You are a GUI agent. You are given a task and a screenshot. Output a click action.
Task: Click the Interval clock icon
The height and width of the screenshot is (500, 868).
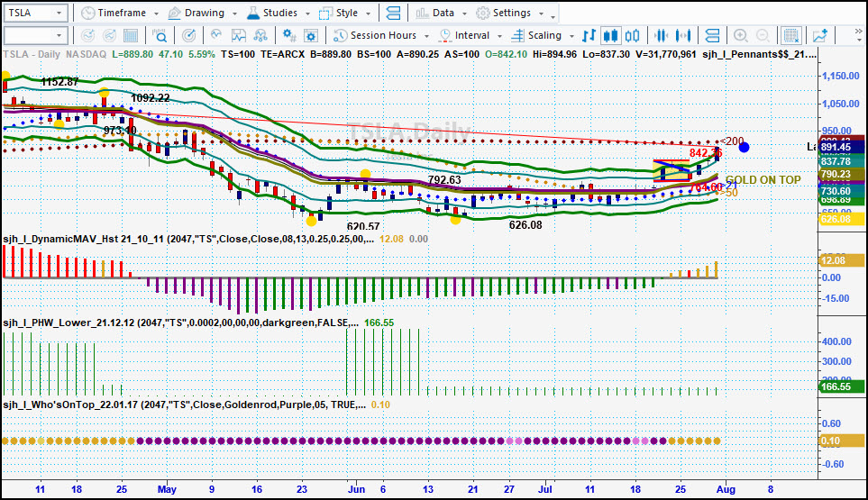coord(445,36)
